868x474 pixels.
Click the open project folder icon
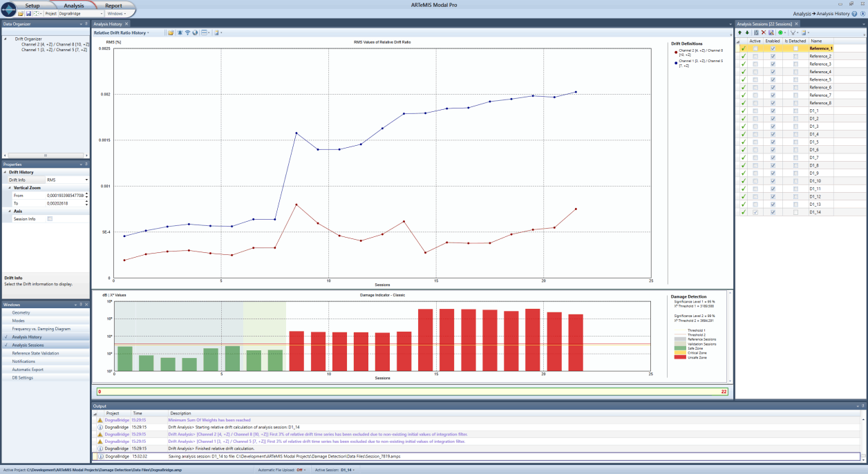21,13
